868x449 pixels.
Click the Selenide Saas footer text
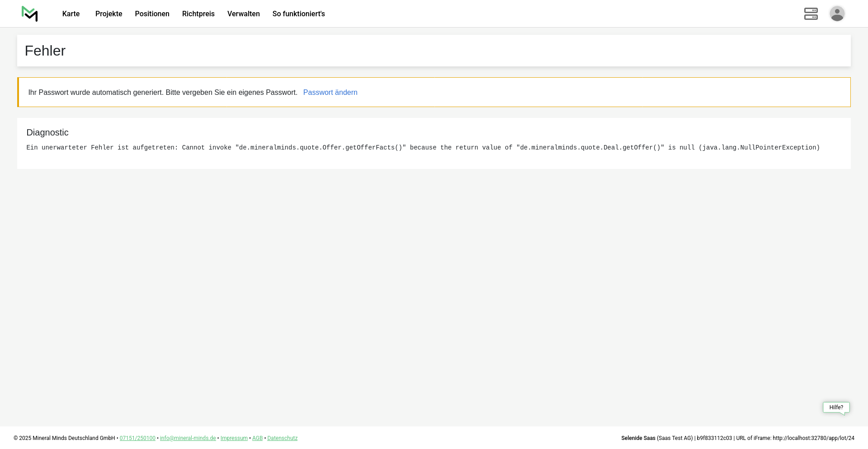click(x=638, y=438)
